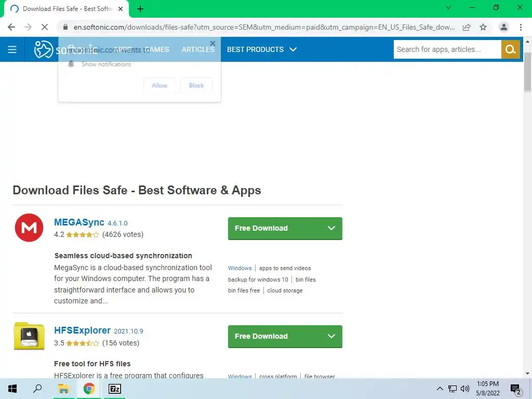Click the forward navigation arrow
532x399 pixels.
tap(28, 27)
